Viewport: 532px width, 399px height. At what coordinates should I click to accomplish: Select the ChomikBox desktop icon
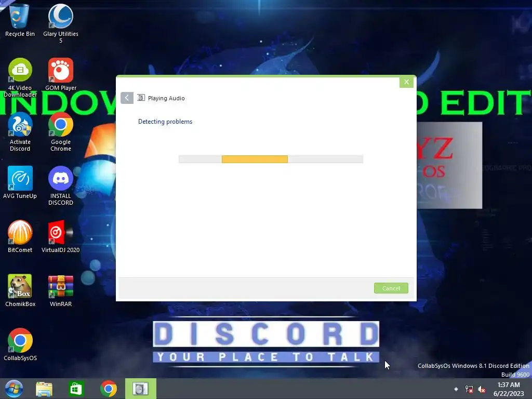point(20,290)
